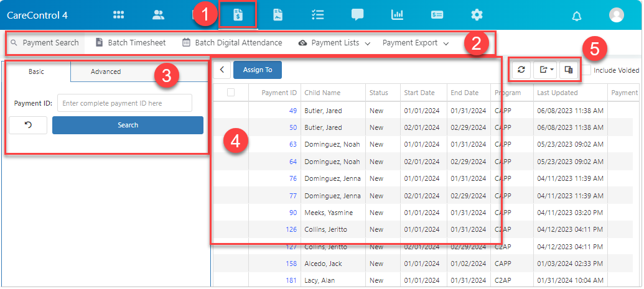Screen dimensions: 644x289
Task: Open the settings gear icon
Action: click(477, 15)
